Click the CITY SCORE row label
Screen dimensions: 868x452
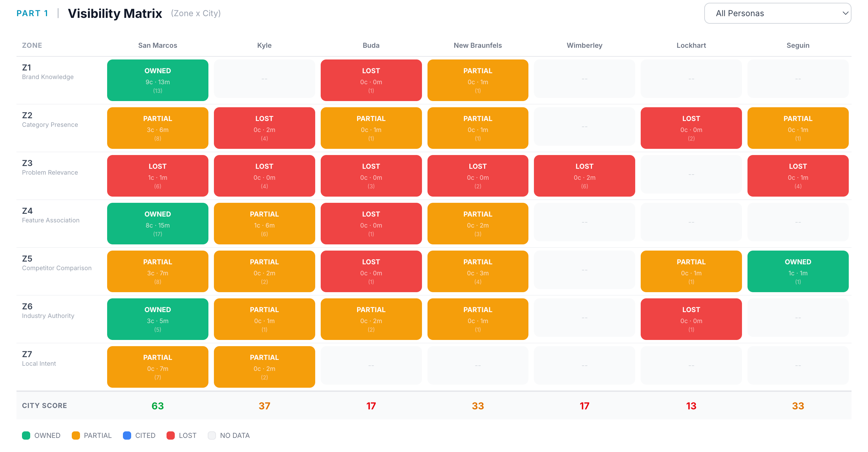click(x=44, y=406)
